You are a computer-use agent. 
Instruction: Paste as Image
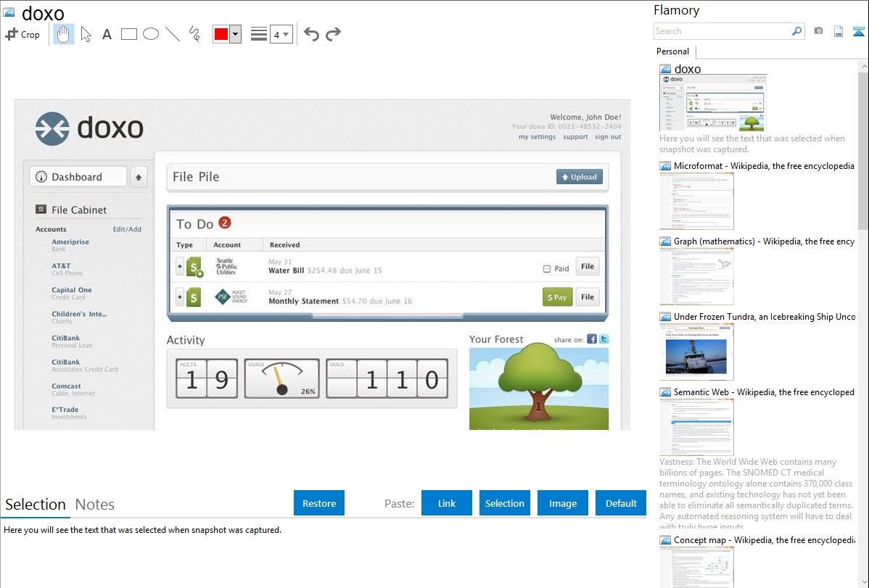tap(562, 503)
